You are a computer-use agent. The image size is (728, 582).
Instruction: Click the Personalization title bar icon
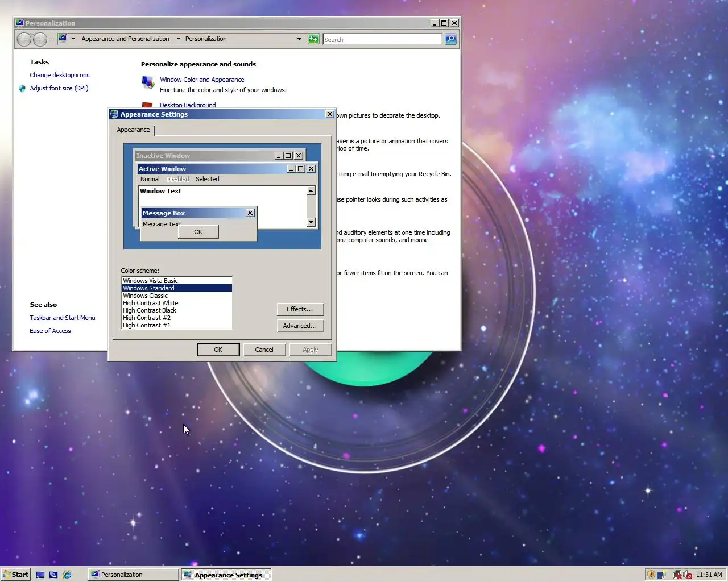pyautogui.click(x=20, y=23)
